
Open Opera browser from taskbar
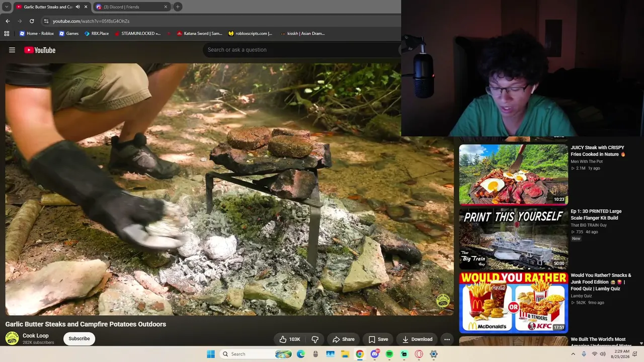(419, 354)
